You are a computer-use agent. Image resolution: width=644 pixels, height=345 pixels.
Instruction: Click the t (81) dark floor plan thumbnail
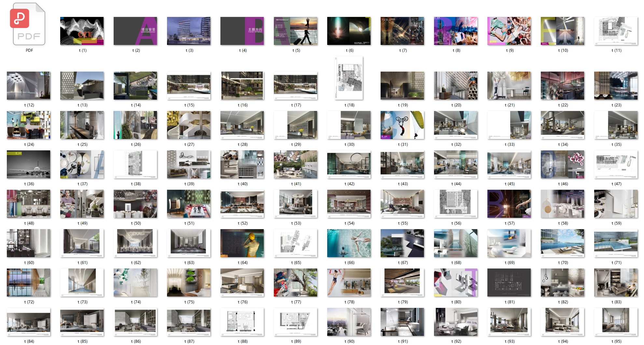pos(509,283)
